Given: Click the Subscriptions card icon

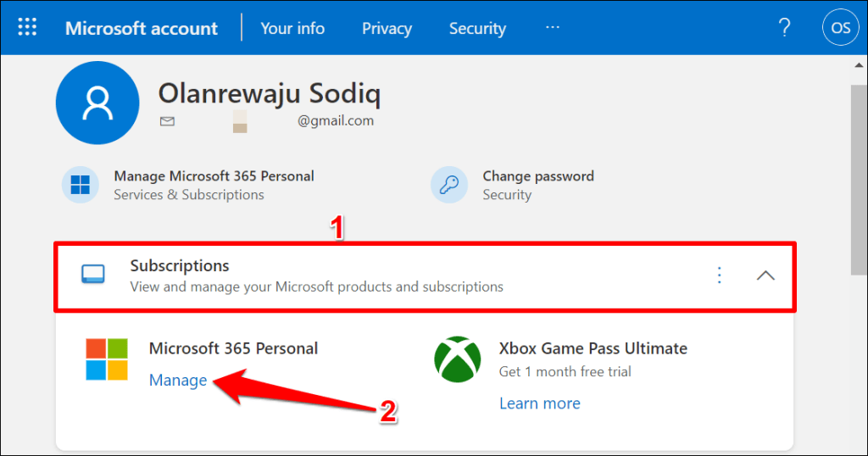Looking at the screenshot, I should click(x=92, y=275).
